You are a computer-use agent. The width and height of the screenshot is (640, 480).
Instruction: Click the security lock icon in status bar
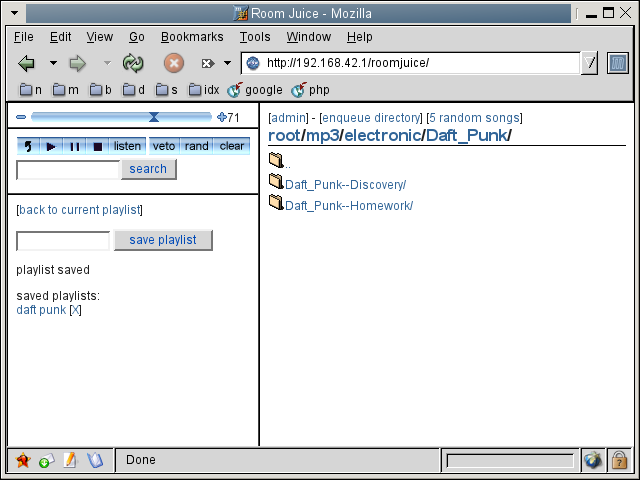[x=619, y=460]
